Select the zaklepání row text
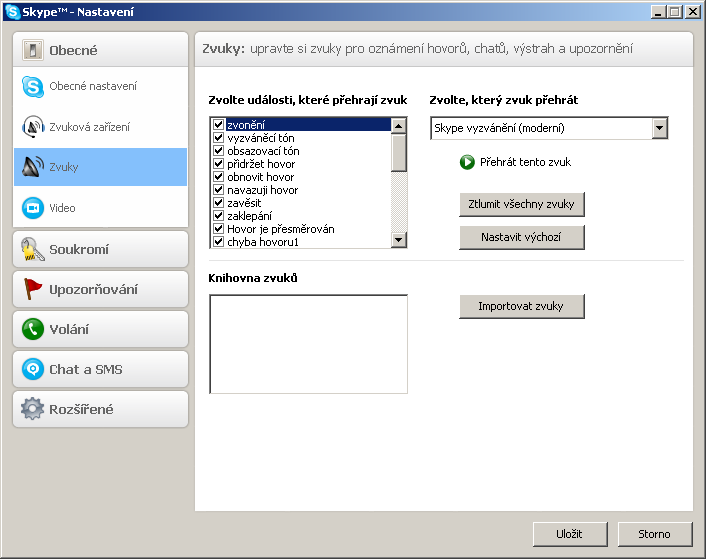 point(249,216)
